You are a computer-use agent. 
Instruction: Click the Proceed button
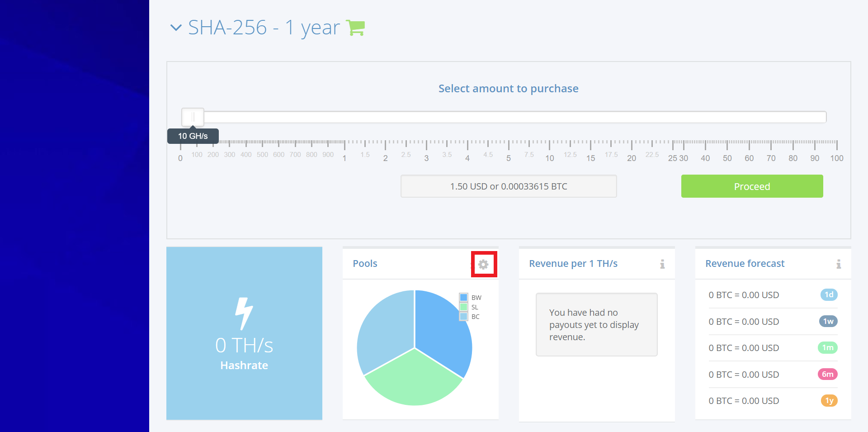tap(752, 186)
